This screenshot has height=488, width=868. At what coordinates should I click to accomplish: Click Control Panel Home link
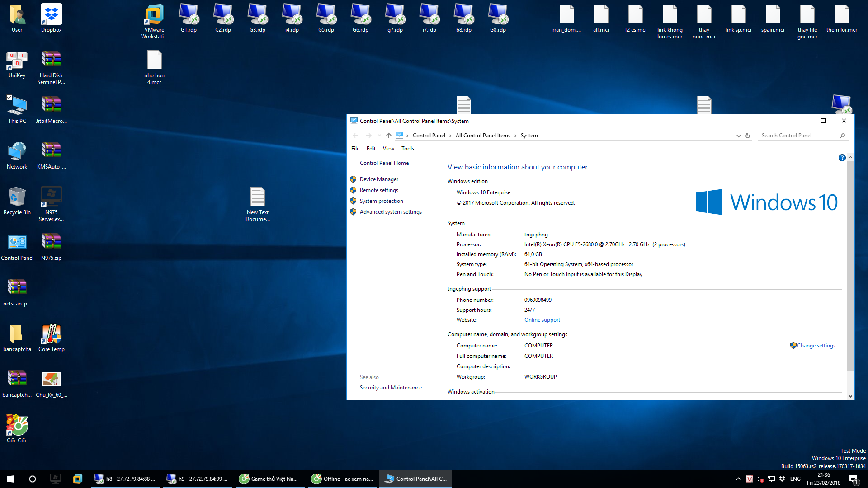click(x=384, y=163)
